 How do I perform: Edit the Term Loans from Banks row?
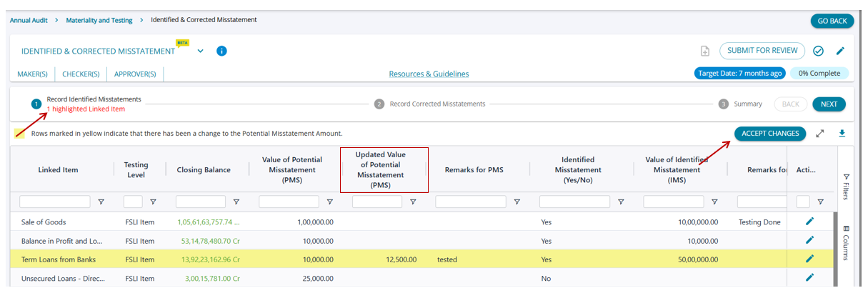click(x=809, y=259)
